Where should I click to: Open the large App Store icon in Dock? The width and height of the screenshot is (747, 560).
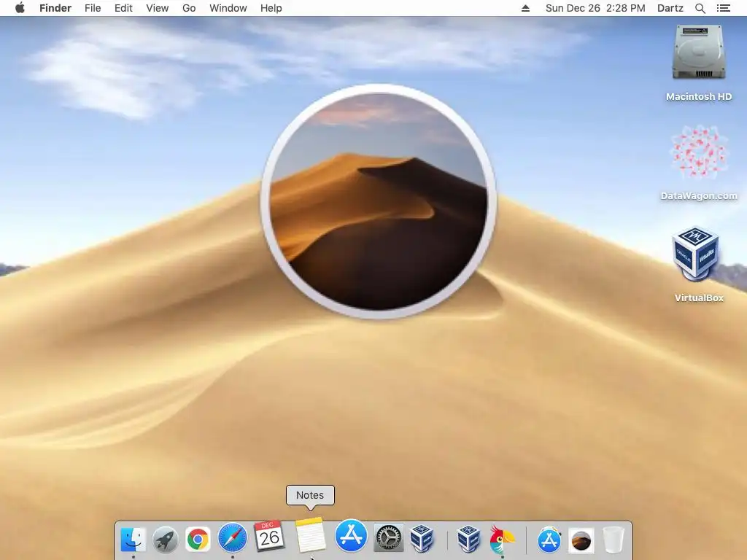351,535
